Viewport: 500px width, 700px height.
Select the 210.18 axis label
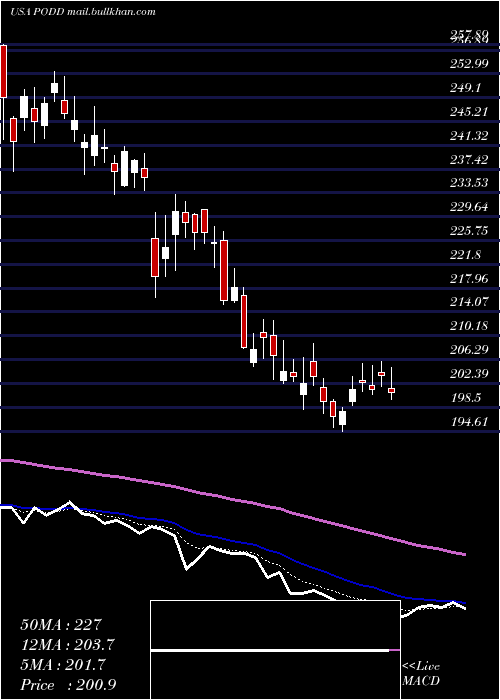pyautogui.click(x=469, y=326)
